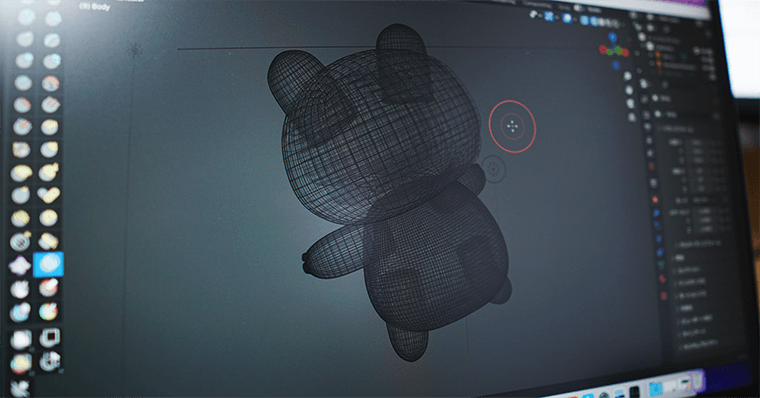Select the Mask brush
This screenshot has width=760, height=398.
[x=20, y=289]
